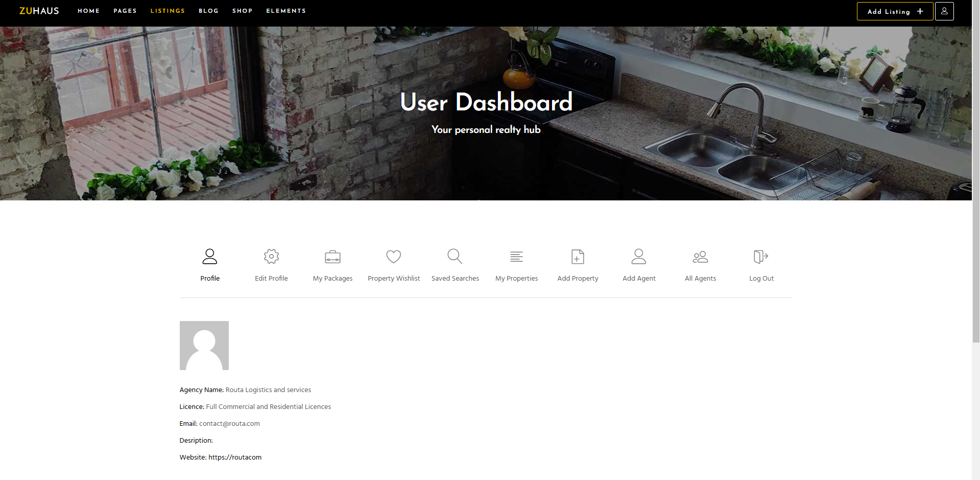The image size is (980, 480).
Task: Click the Add Agent person icon
Action: [x=639, y=256]
